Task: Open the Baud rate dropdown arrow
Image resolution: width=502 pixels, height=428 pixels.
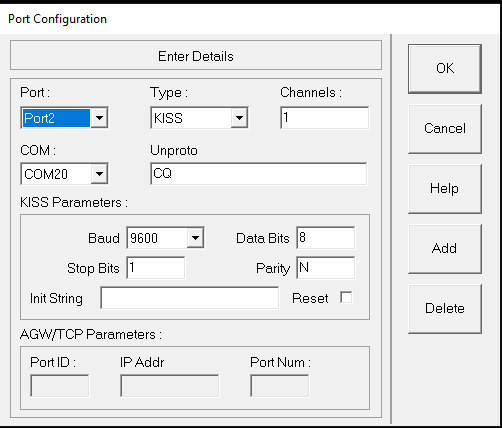Action: 195,238
